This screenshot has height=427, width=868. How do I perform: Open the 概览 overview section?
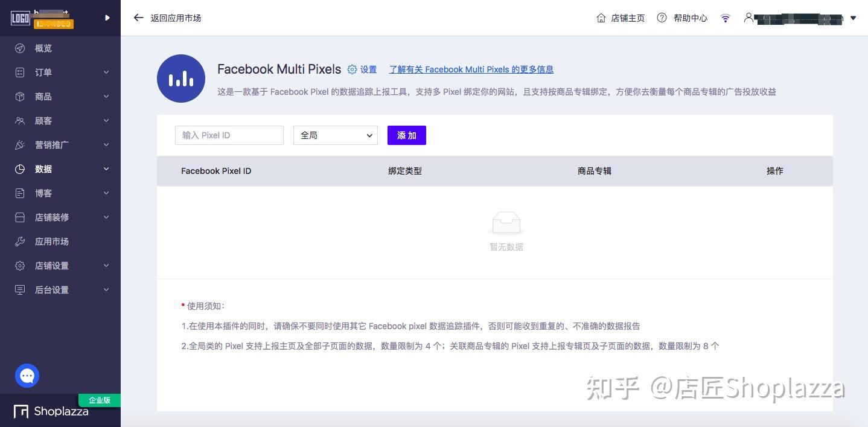[43, 48]
